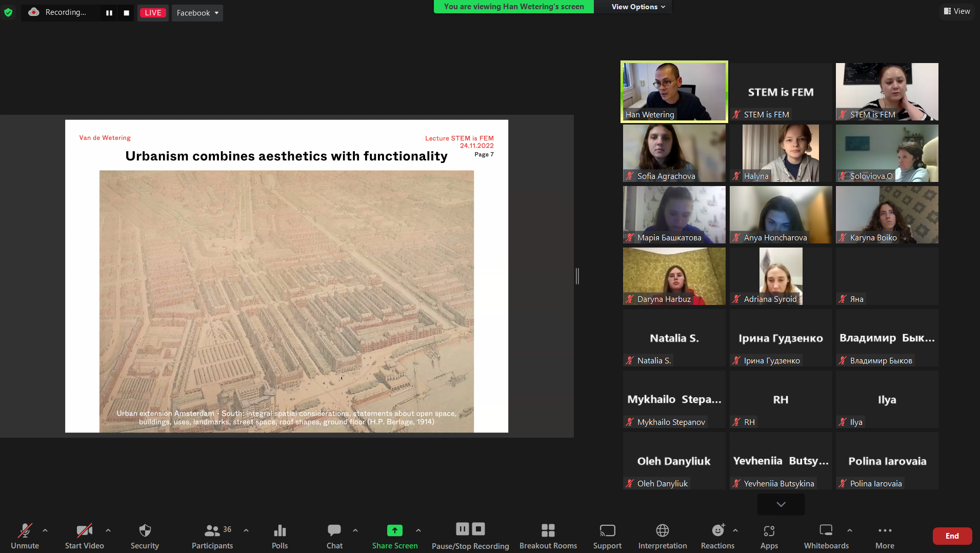Expand arrow next to Participants
Image resolution: width=980 pixels, height=553 pixels.
(246, 530)
